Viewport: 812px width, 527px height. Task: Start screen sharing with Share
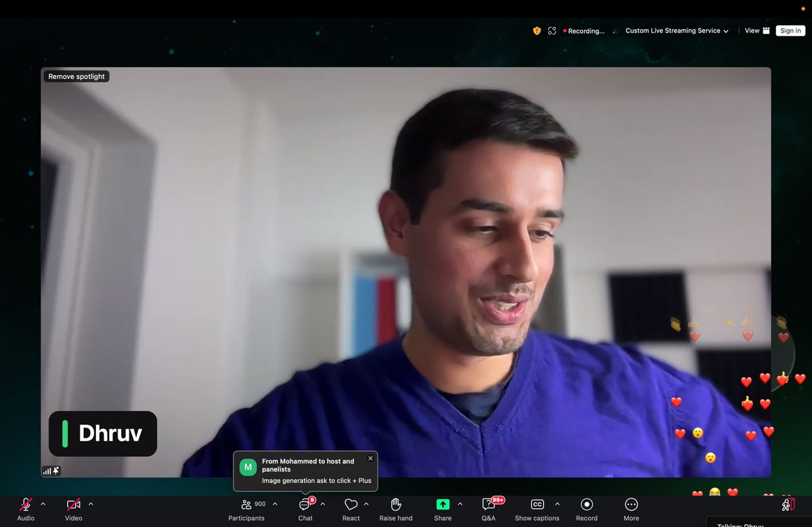point(443,509)
